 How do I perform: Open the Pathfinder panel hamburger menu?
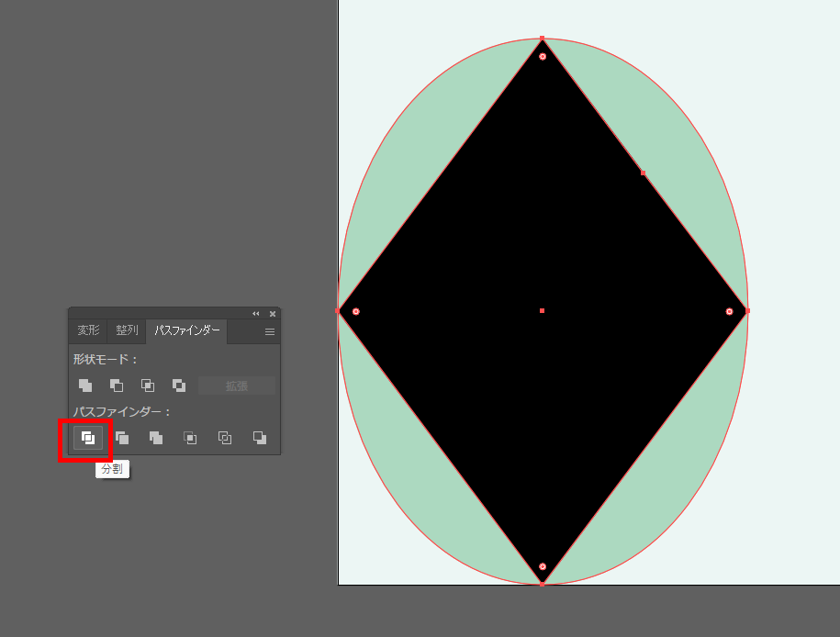[270, 332]
